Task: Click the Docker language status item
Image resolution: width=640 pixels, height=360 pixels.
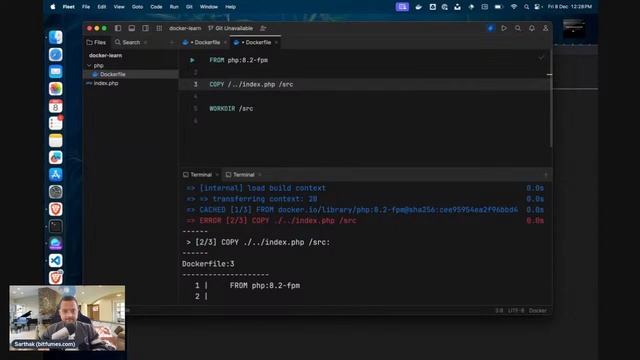Action: coord(538,311)
